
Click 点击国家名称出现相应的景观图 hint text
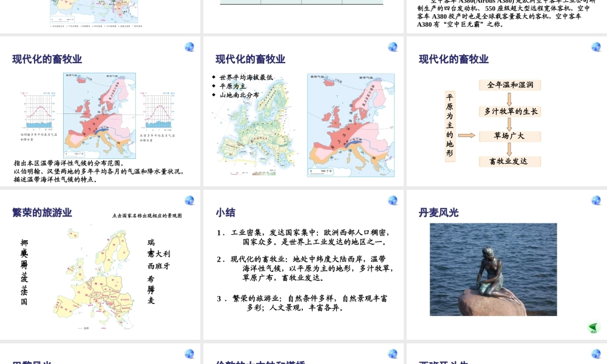coord(147,216)
